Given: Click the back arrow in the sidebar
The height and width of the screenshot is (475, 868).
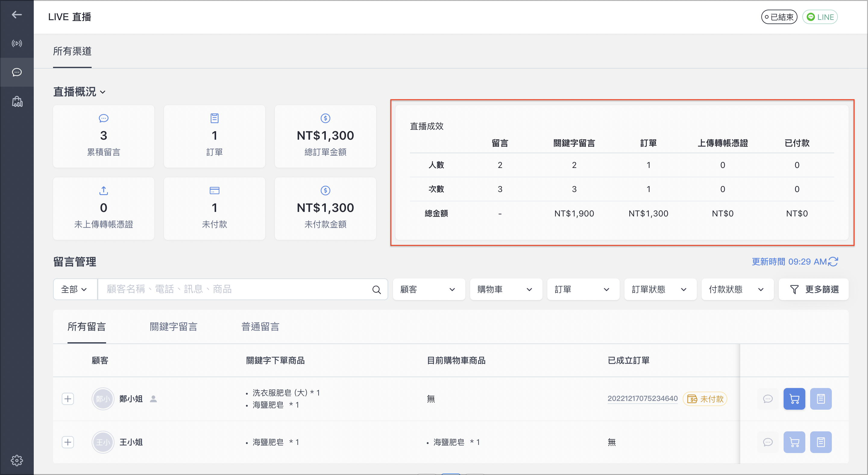Looking at the screenshot, I should pyautogui.click(x=17, y=14).
